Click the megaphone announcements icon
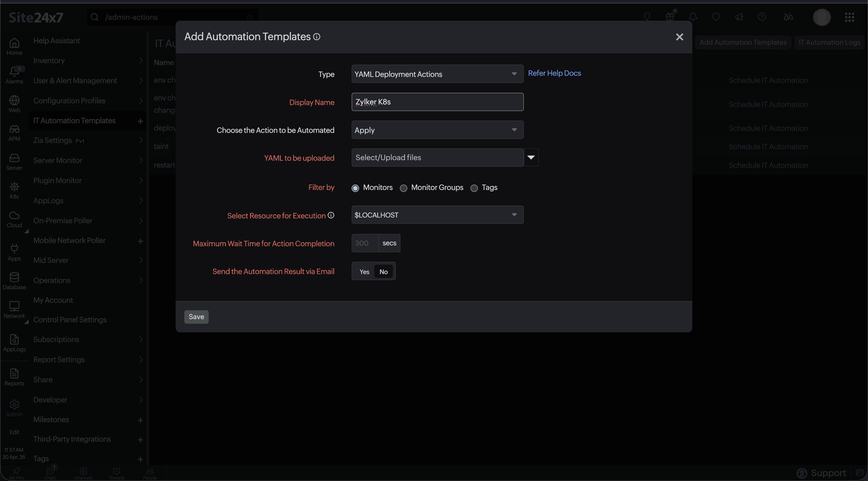The image size is (868, 481). pyautogui.click(x=739, y=17)
